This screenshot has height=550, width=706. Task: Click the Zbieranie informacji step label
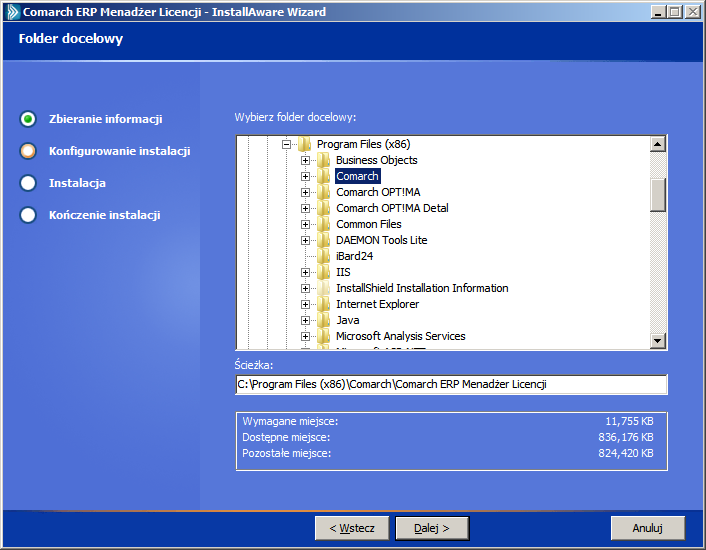[105, 119]
